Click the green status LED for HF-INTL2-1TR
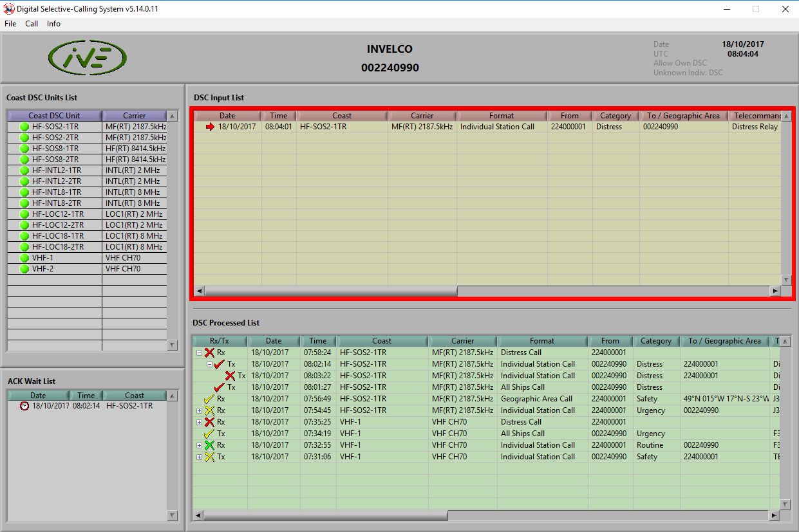 pos(24,170)
